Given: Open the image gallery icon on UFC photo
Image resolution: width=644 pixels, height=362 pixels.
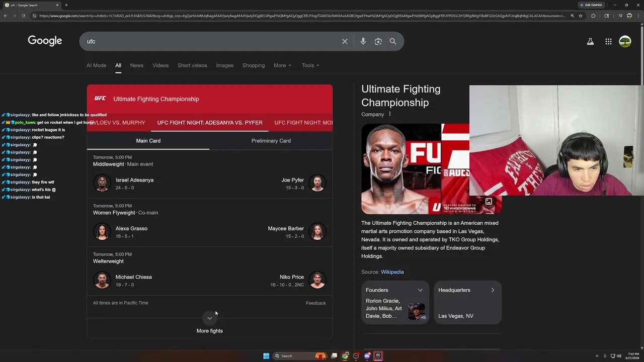Looking at the screenshot, I should coord(489,202).
